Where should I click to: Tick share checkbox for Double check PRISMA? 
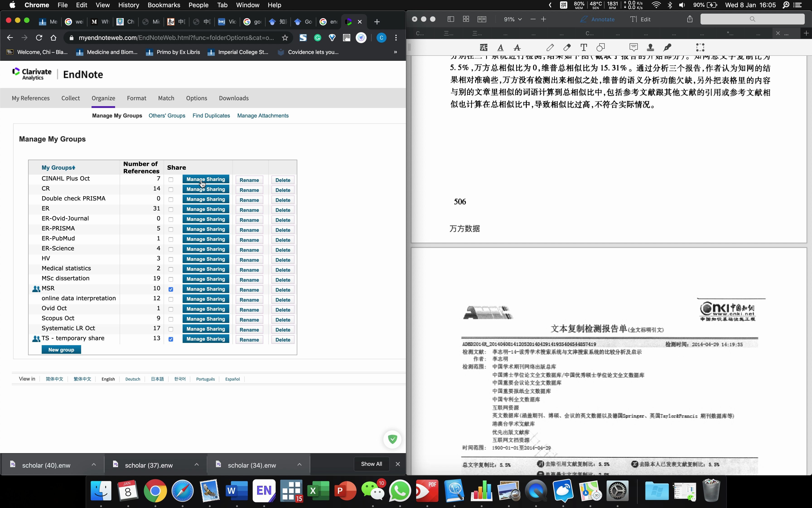click(171, 200)
